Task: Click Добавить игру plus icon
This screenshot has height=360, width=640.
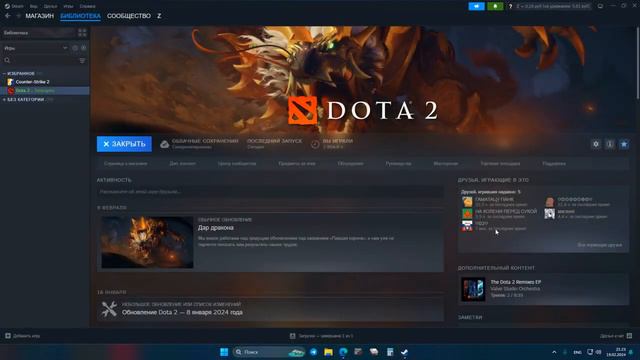Action: click(8, 336)
